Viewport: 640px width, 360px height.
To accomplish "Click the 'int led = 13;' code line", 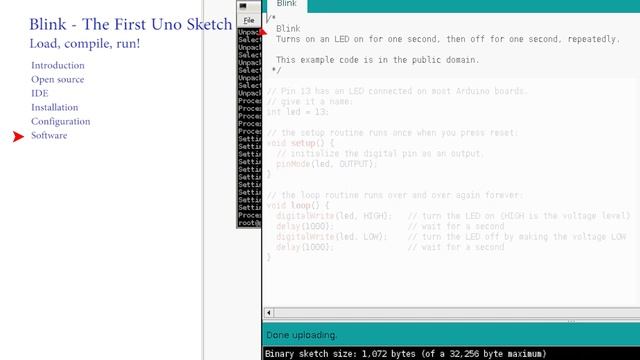I will (298, 112).
